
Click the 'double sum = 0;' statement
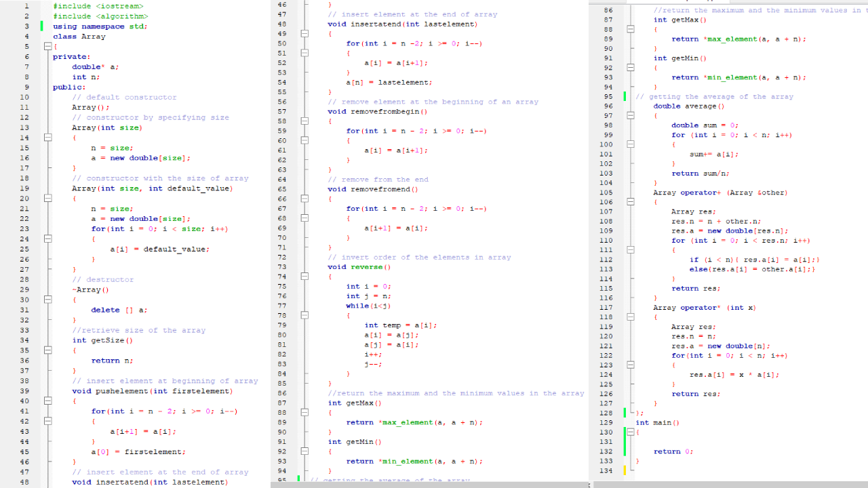[705, 125]
